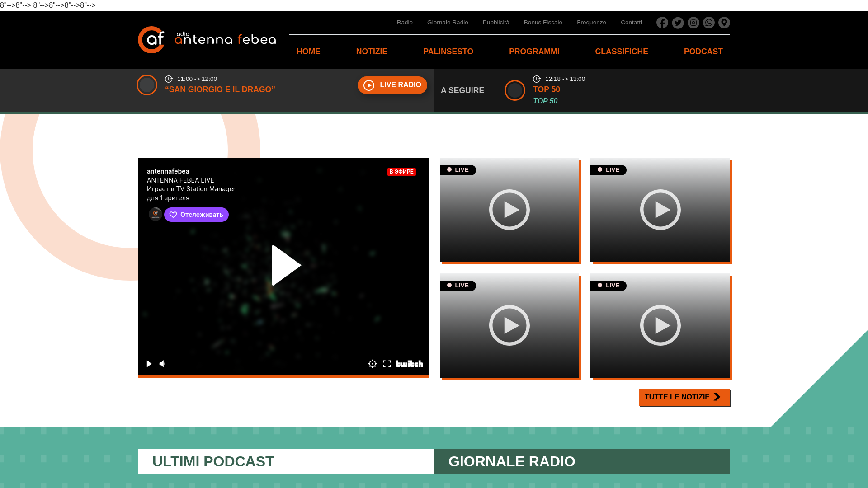Open the WhatsApp contact icon

click(708, 23)
